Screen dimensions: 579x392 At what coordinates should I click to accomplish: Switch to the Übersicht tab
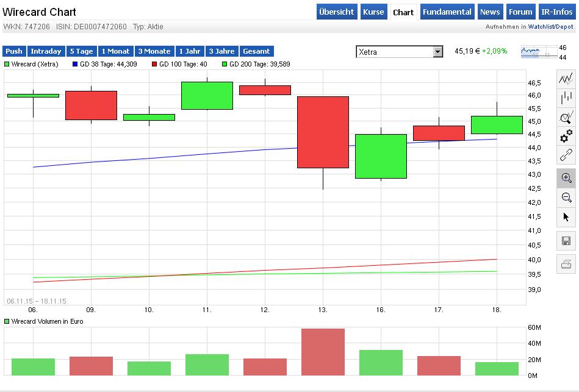coord(337,12)
